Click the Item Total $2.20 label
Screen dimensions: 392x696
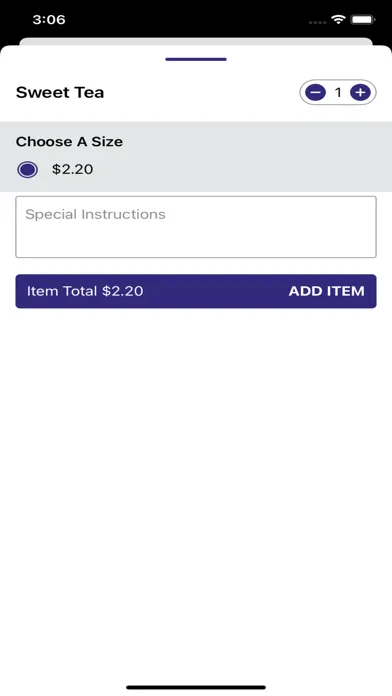(85, 291)
